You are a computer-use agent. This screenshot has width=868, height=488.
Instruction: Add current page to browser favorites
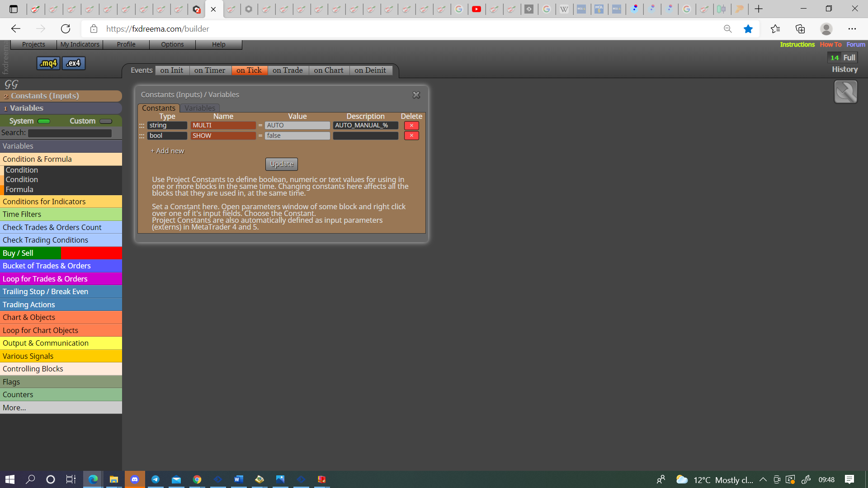pos(748,29)
